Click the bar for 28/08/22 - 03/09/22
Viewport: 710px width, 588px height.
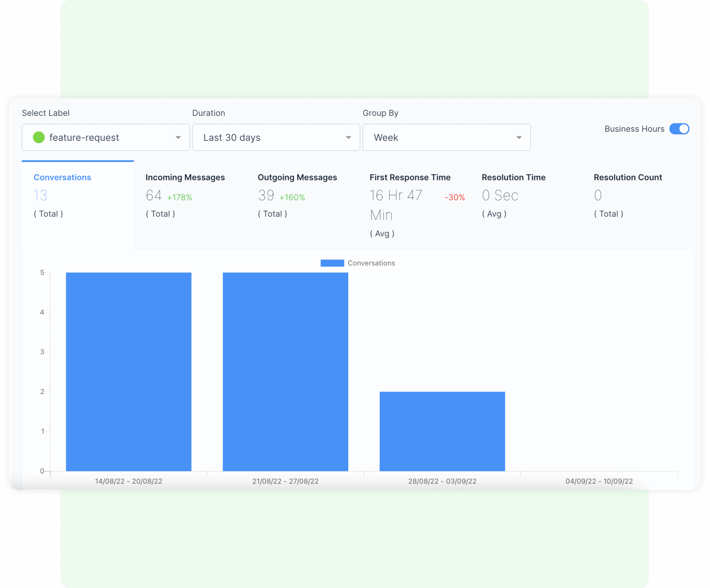click(x=442, y=431)
